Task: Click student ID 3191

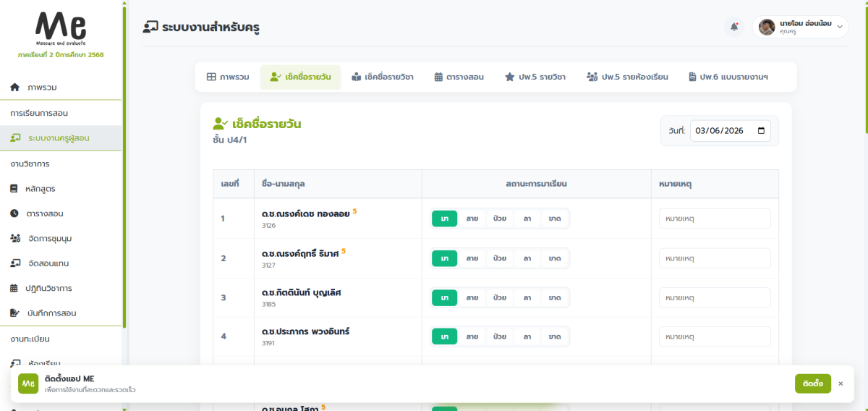Action: 269,344
